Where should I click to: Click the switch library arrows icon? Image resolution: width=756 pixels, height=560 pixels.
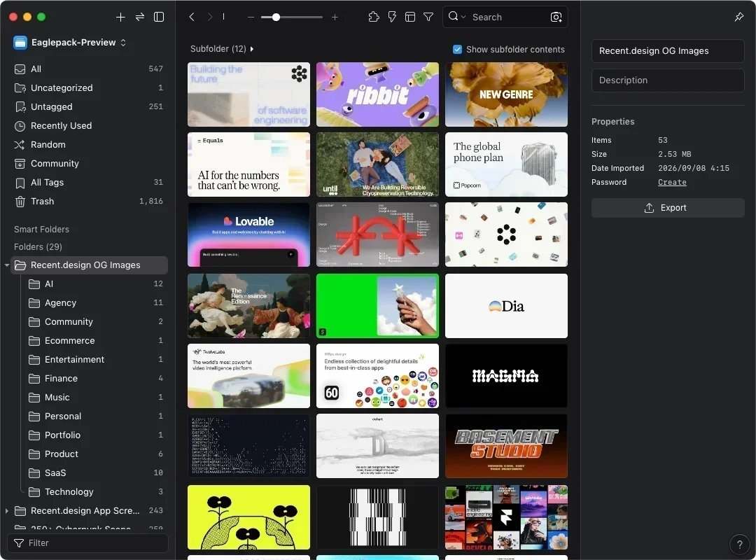click(140, 17)
